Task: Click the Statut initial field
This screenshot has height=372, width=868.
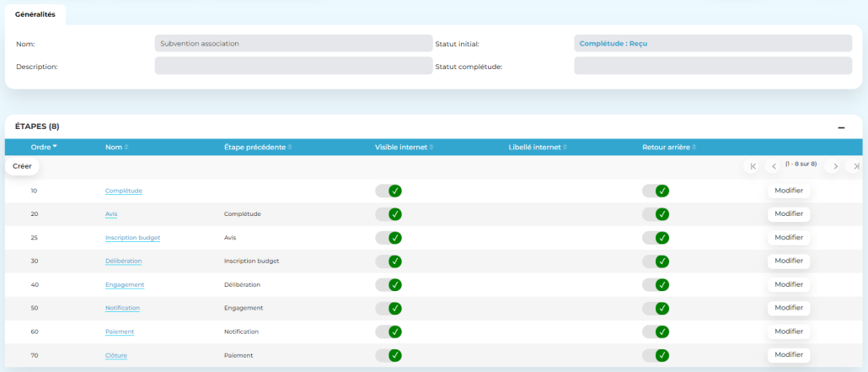Action: (712, 43)
